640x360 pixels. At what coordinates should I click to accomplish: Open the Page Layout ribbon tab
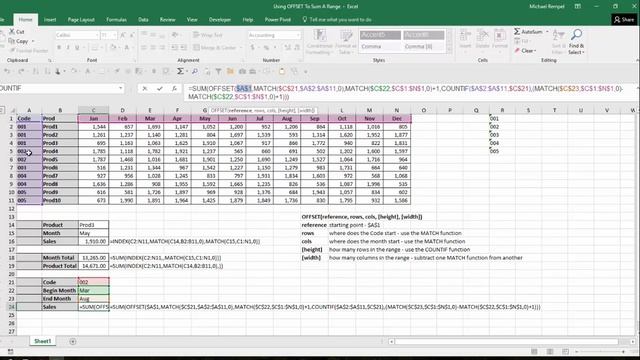(x=81, y=20)
